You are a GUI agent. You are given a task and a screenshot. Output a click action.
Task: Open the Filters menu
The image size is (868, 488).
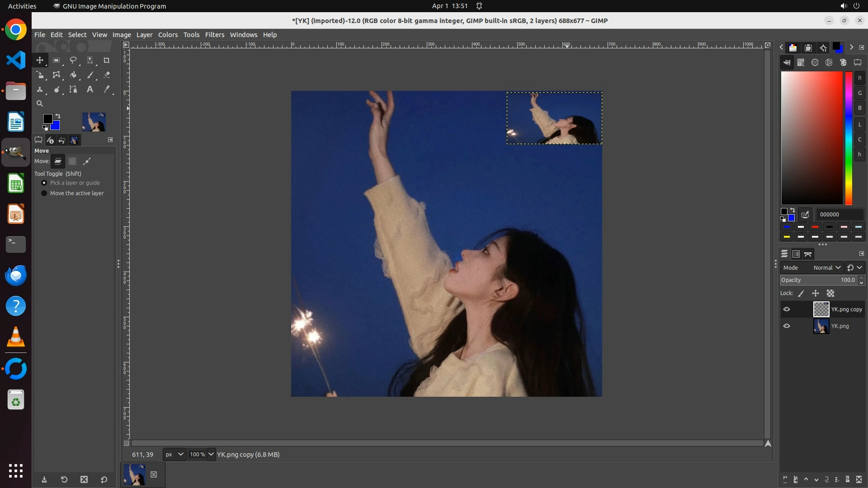pyautogui.click(x=214, y=35)
